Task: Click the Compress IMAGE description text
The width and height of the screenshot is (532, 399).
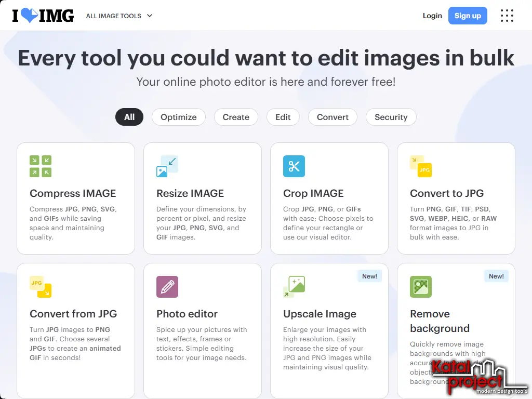Action: (73, 223)
